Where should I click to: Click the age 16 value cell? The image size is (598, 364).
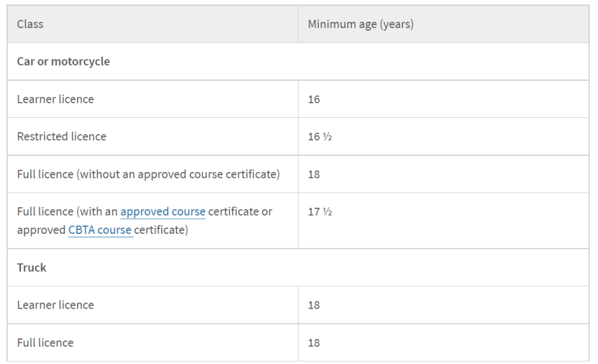(314, 99)
